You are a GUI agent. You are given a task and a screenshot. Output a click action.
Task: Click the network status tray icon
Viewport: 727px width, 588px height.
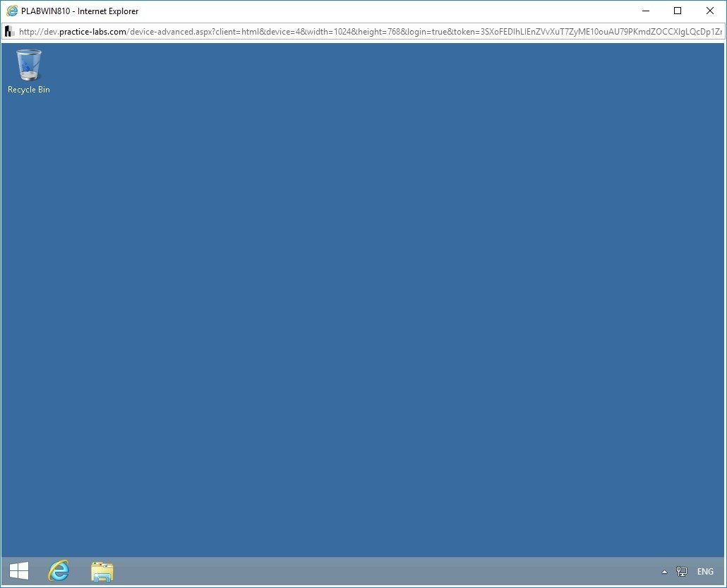[681, 571]
